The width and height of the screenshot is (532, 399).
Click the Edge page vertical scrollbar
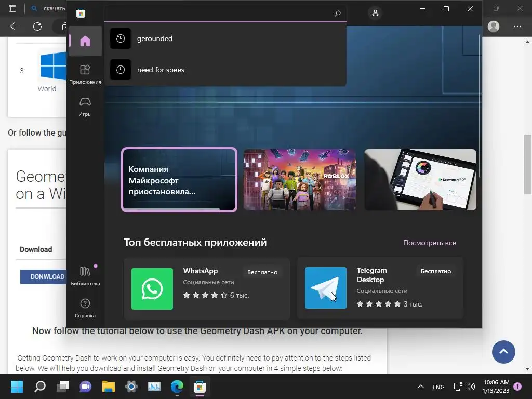(527, 164)
